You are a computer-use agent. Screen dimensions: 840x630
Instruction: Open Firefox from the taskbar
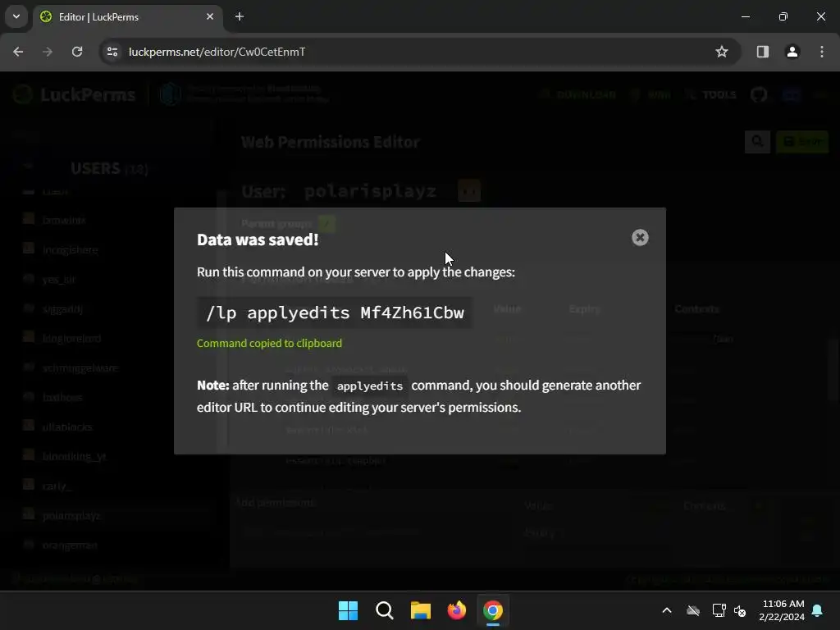456,610
